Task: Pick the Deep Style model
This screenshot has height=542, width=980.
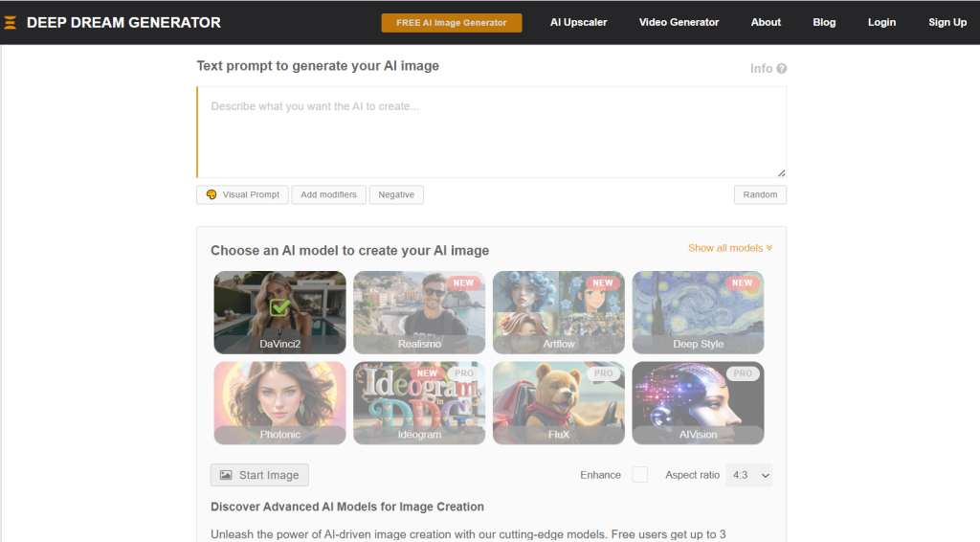Action: click(698, 312)
